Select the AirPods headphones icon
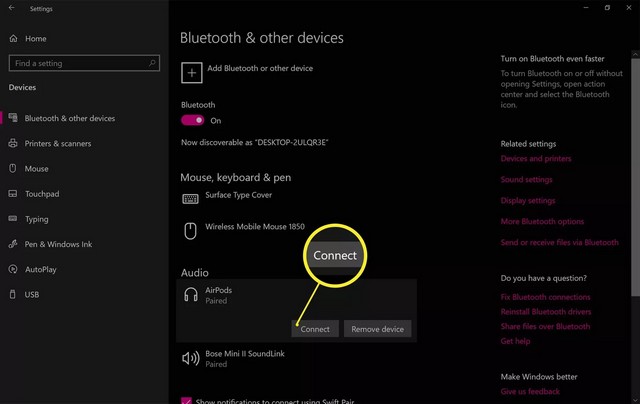640x404 pixels. tap(190, 295)
